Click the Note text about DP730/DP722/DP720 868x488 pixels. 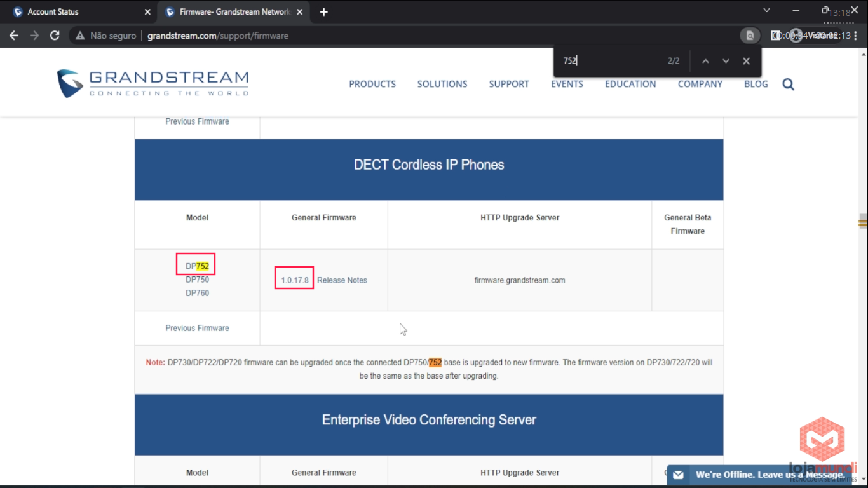pos(429,369)
